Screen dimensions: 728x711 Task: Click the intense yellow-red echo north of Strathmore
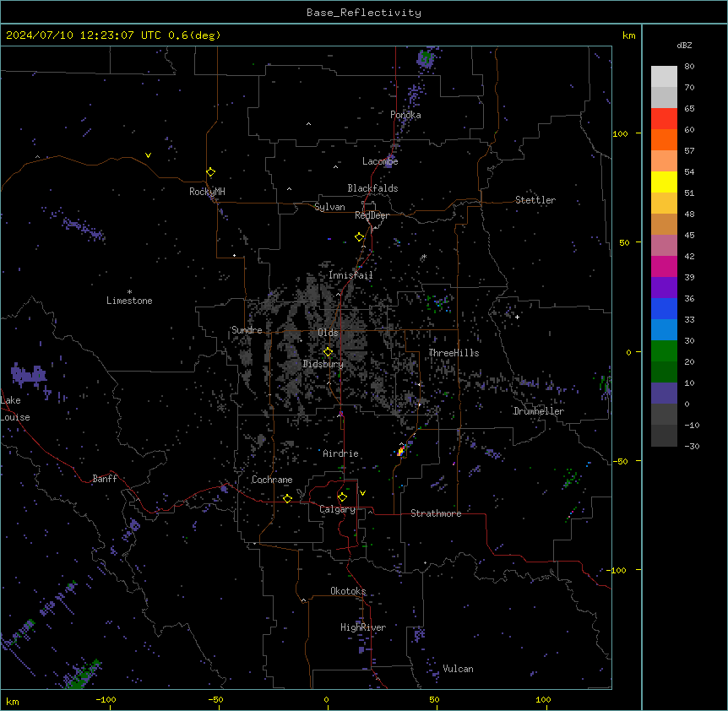(400, 451)
